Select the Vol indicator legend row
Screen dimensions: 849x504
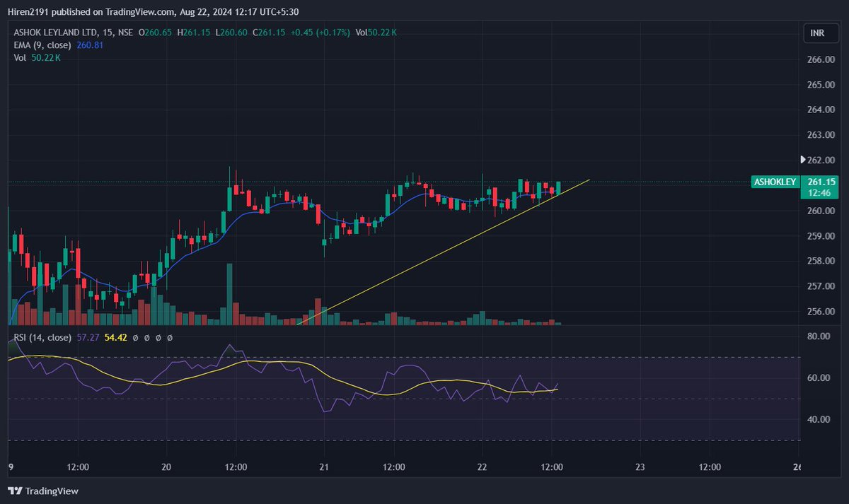pyautogui.click(x=37, y=58)
